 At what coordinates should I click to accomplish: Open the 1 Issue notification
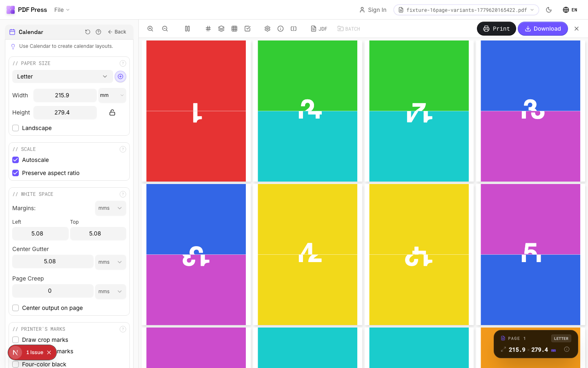35,352
